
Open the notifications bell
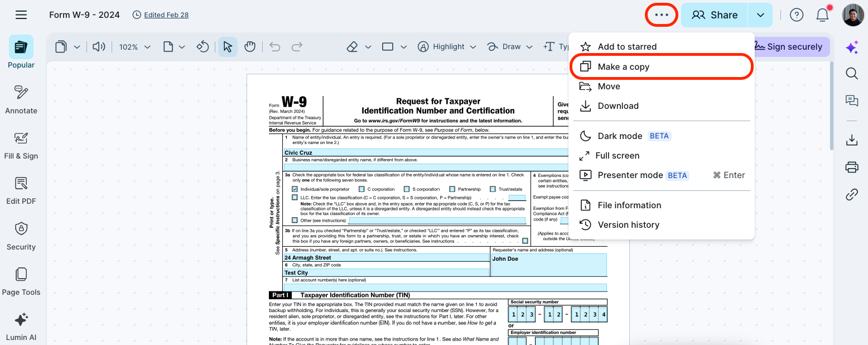823,15
